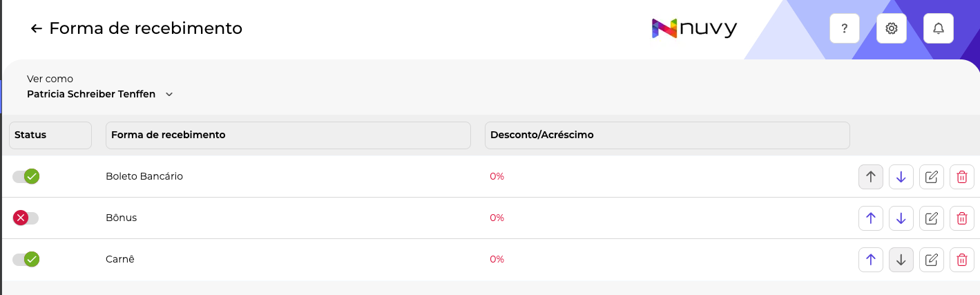
Task: Edit the Boleto Bancário payment method
Action: [931, 177]
